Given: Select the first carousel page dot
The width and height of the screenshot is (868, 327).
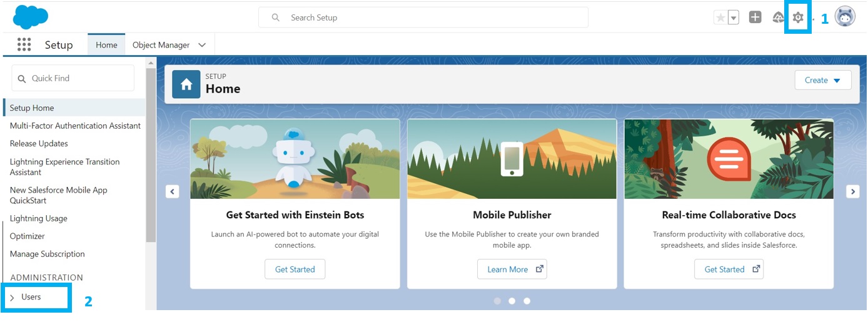Looking at the screenshot, I should 497,301.
